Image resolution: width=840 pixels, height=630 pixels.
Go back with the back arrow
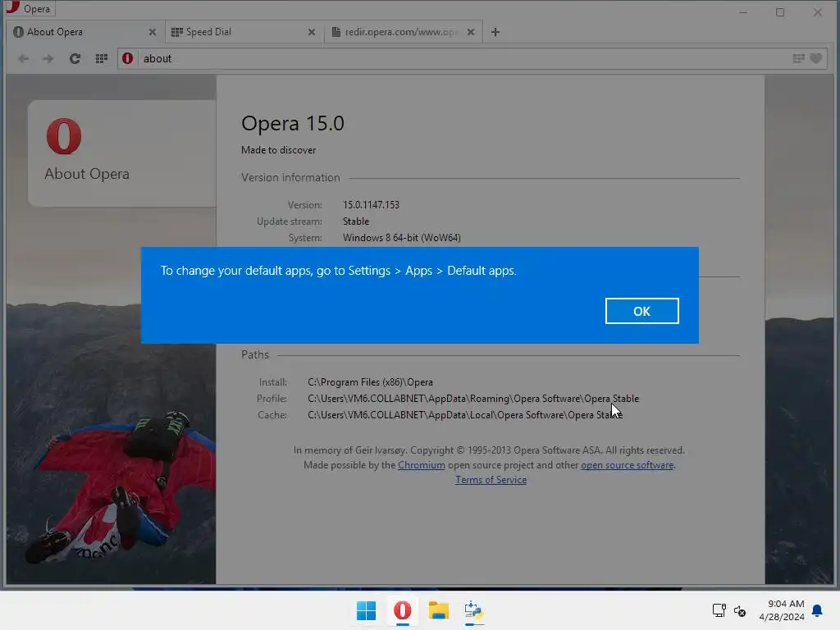[23, 58]
